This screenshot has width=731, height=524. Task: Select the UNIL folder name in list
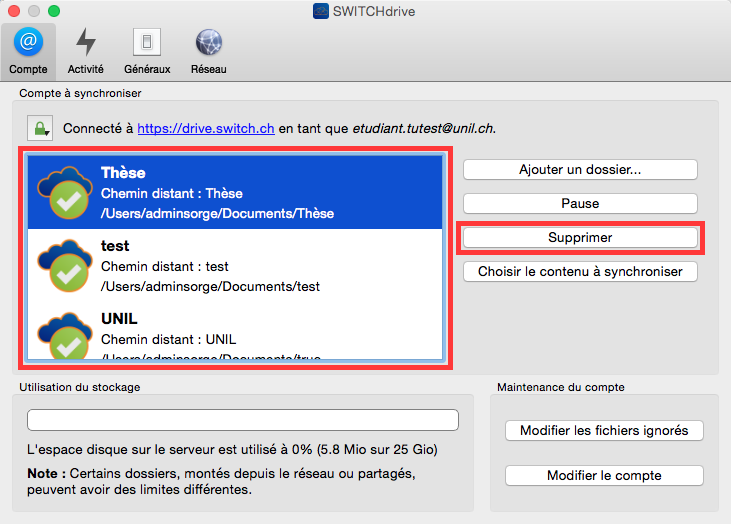coord(120,319)
